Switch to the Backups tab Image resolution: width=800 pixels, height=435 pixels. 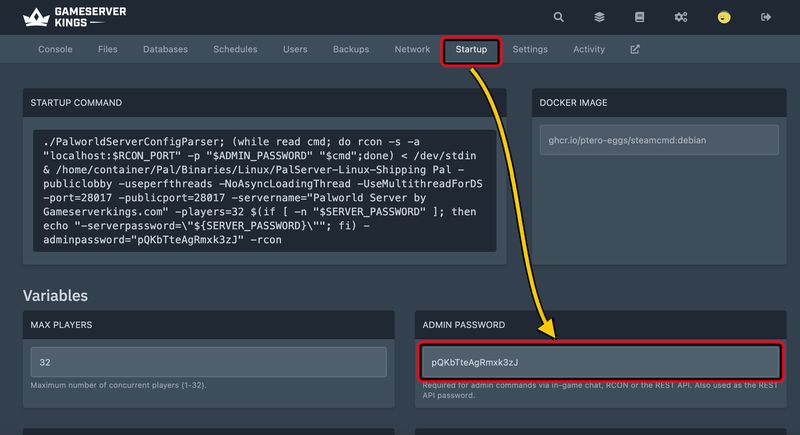[x=351, y=49]
